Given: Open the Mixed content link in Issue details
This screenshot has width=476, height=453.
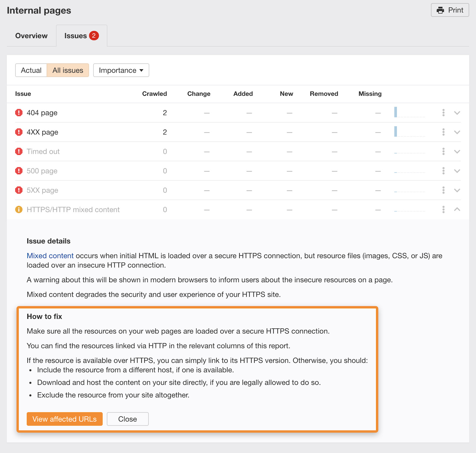Looking at the screenshot, I should (x=50, y=256).
